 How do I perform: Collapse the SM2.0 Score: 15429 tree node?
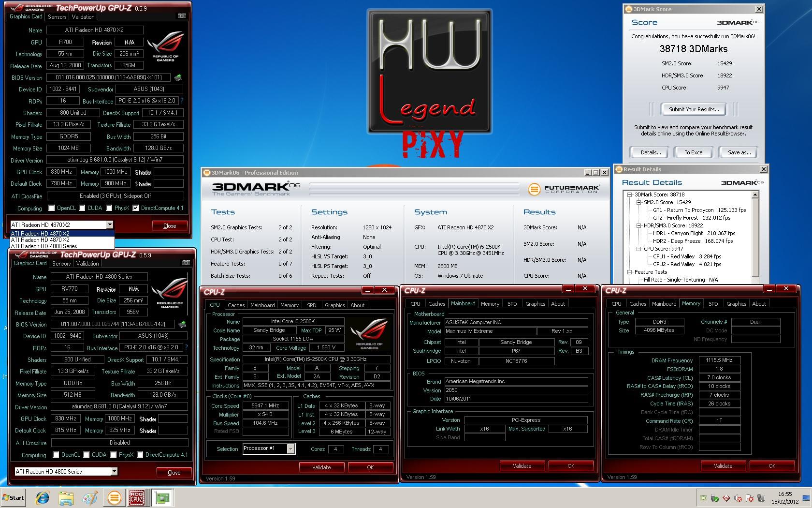638,202
